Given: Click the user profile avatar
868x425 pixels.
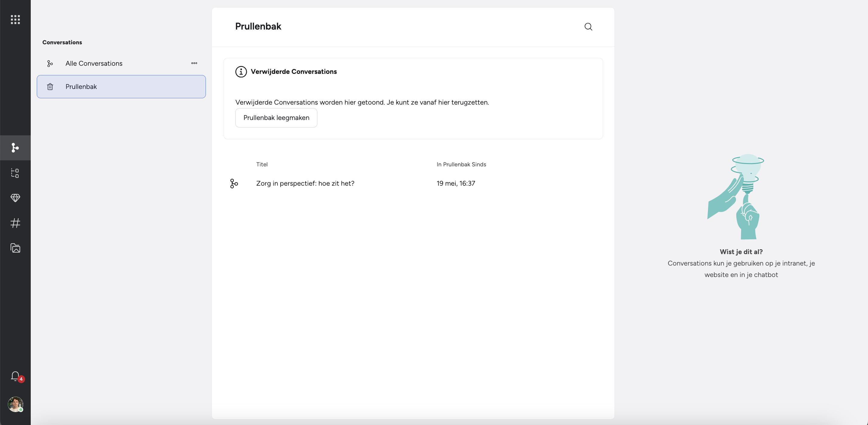Looking at the screenshot, I should pos(15,404).
